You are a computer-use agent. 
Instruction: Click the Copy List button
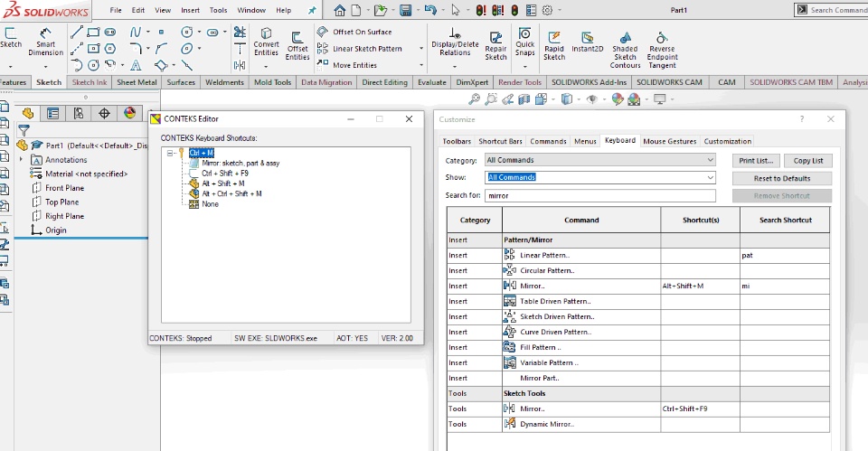[x=808, y=161]
